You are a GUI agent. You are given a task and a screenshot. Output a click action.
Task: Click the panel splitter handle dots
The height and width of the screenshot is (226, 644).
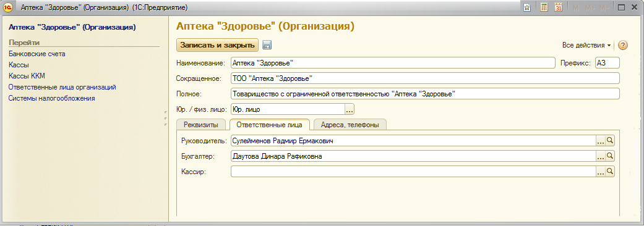click(x=165, y=119)
